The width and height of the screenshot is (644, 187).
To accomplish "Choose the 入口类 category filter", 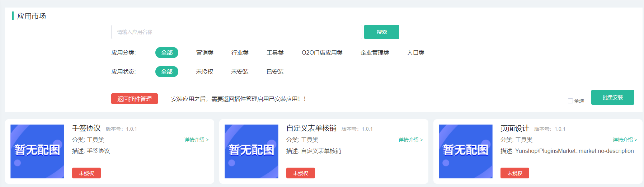I will point(415,53).
